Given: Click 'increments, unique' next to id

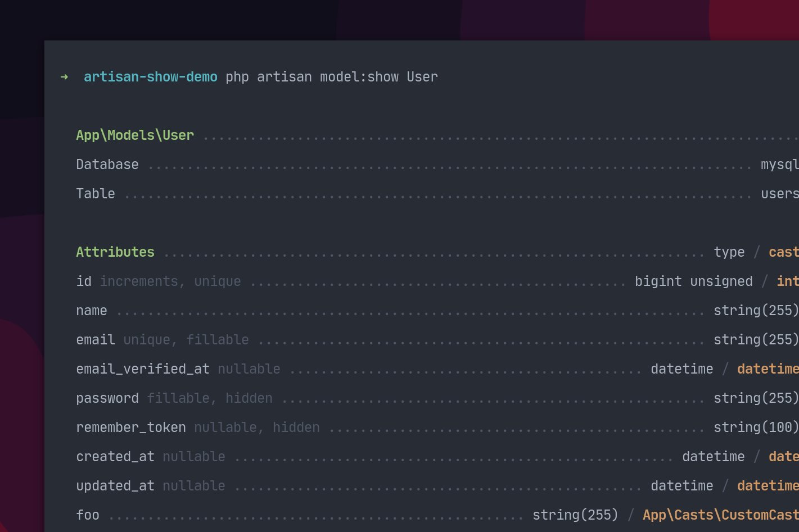Looking at the screenshot, I should pos(170,281).
